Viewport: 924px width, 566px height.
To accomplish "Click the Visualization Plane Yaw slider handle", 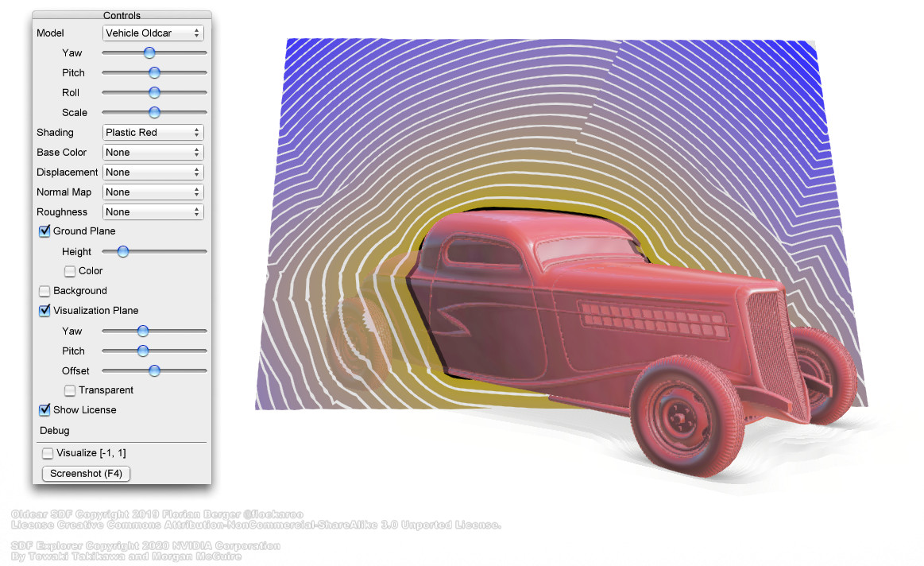I will tap(143, 331).
